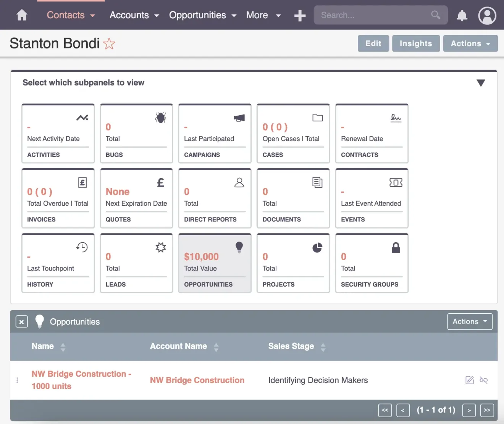Click the Insights button
The image size is (504, 424).
[416, 44]
